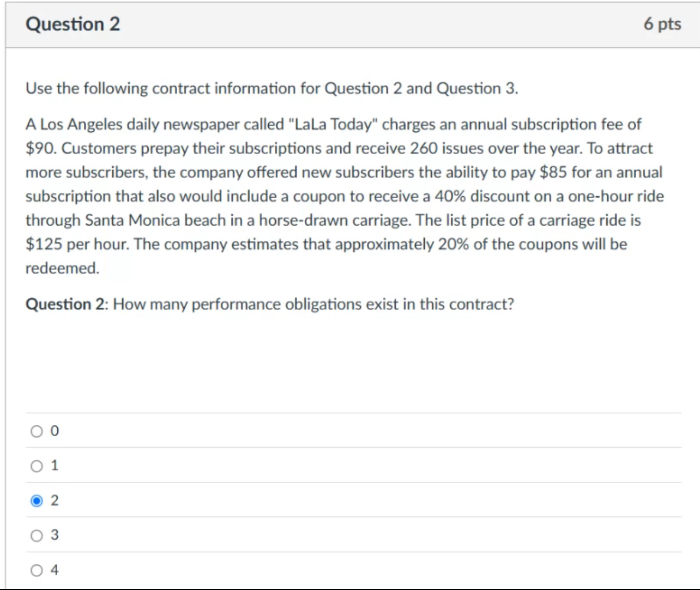Select the radio button for answer 3

[x=36, y=535]
